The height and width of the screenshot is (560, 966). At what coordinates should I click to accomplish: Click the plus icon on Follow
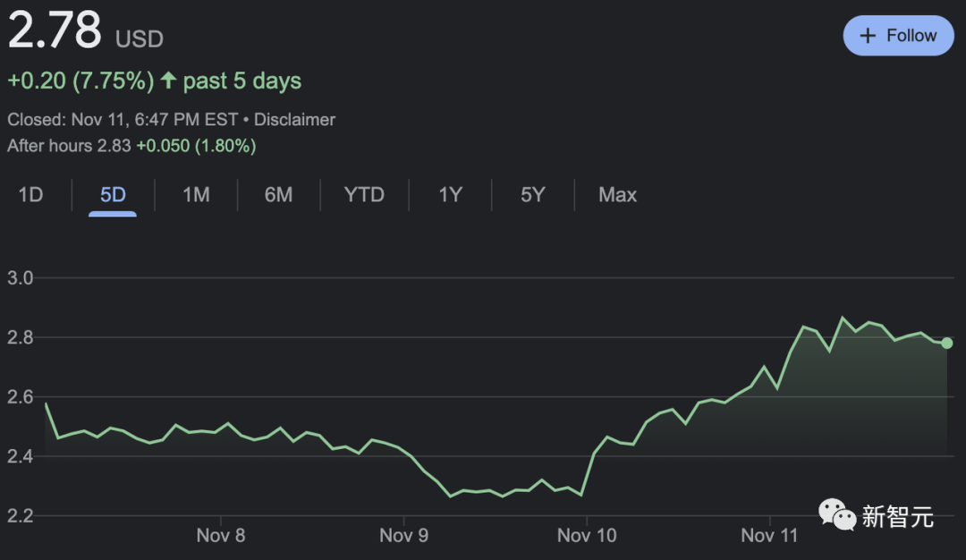point(867,36)
